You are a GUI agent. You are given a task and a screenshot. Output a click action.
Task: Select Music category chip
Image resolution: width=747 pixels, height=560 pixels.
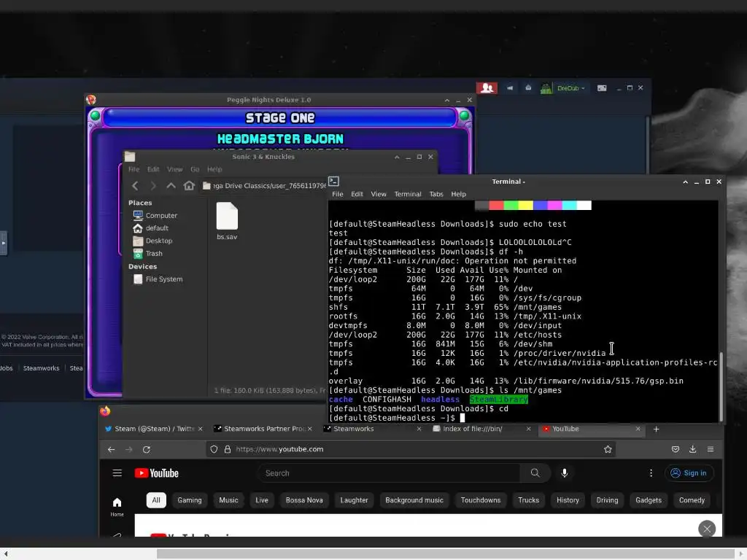[228, 500]
